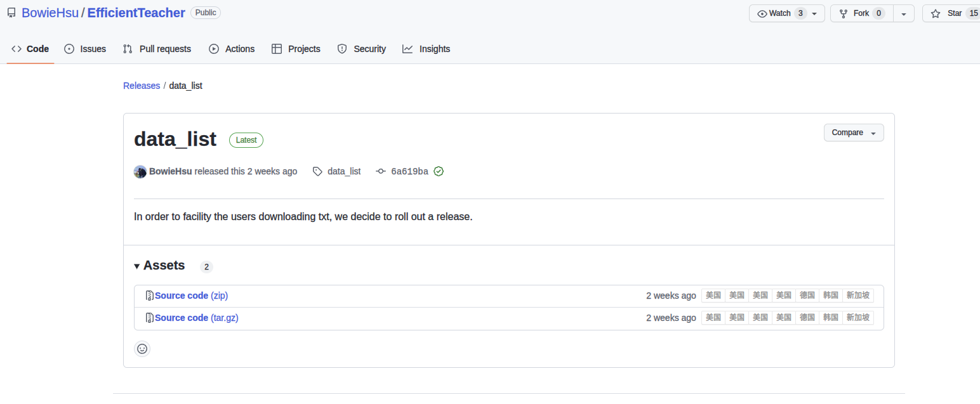Star the EfficientTeacher repository
The image size is (980, 404).
click(x=955, y=13)
